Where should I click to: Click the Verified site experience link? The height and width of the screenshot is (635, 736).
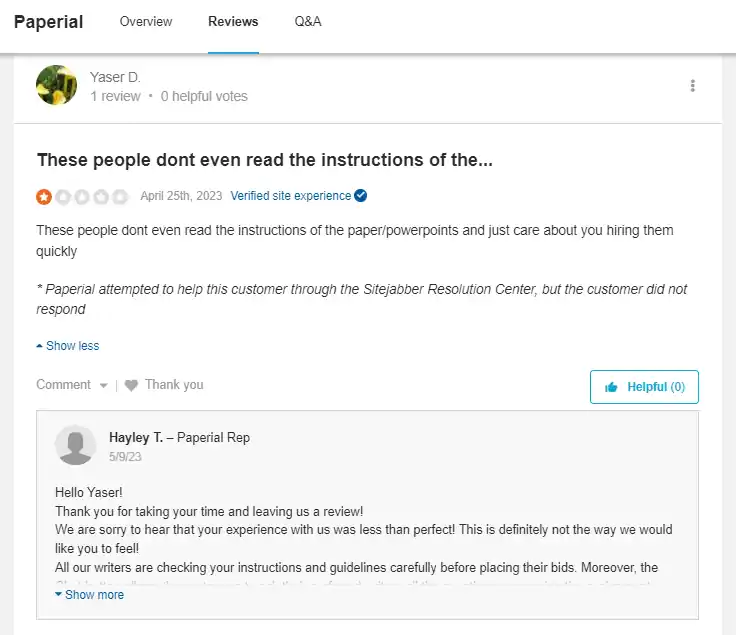pyautogui.click(x=291, y=196)
